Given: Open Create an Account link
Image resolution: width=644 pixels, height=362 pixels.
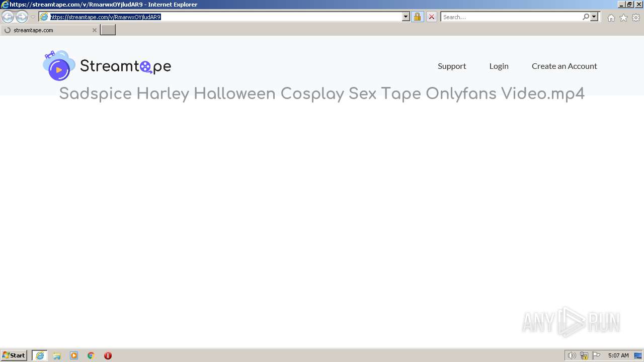Looking at the screenshot, I should pos(565,66).
